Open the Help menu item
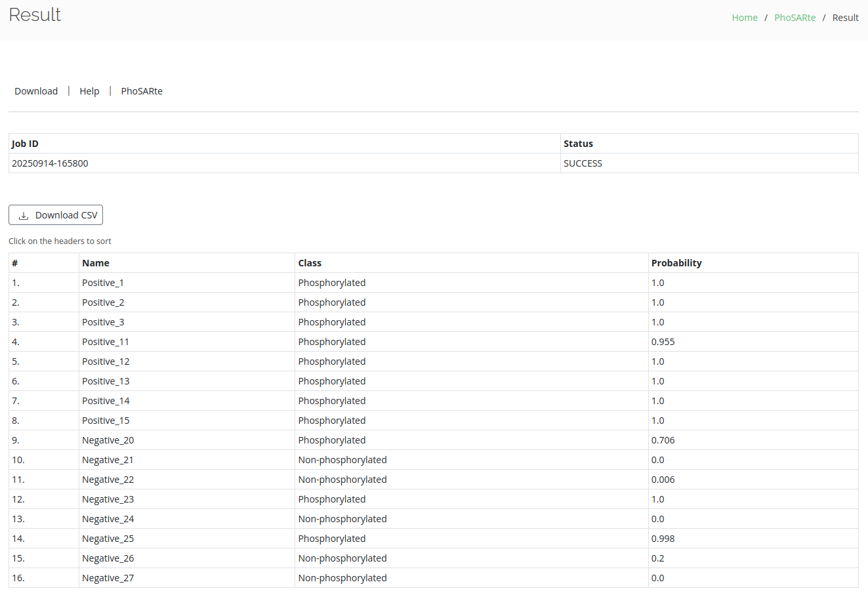 pyautogui.click(x=89, y=91)
